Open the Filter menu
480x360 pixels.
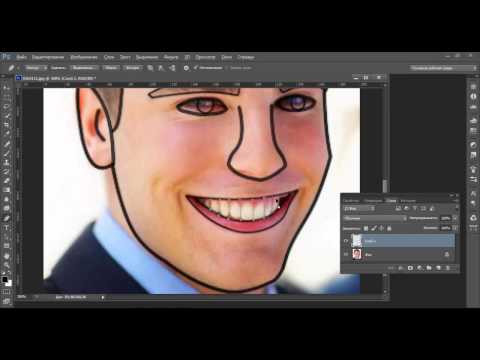(171, 57)
